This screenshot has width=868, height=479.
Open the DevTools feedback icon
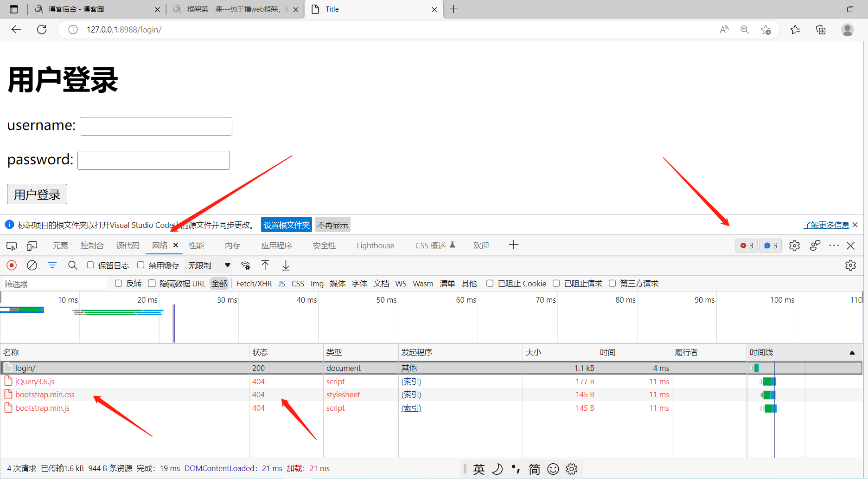pos(815,246)
